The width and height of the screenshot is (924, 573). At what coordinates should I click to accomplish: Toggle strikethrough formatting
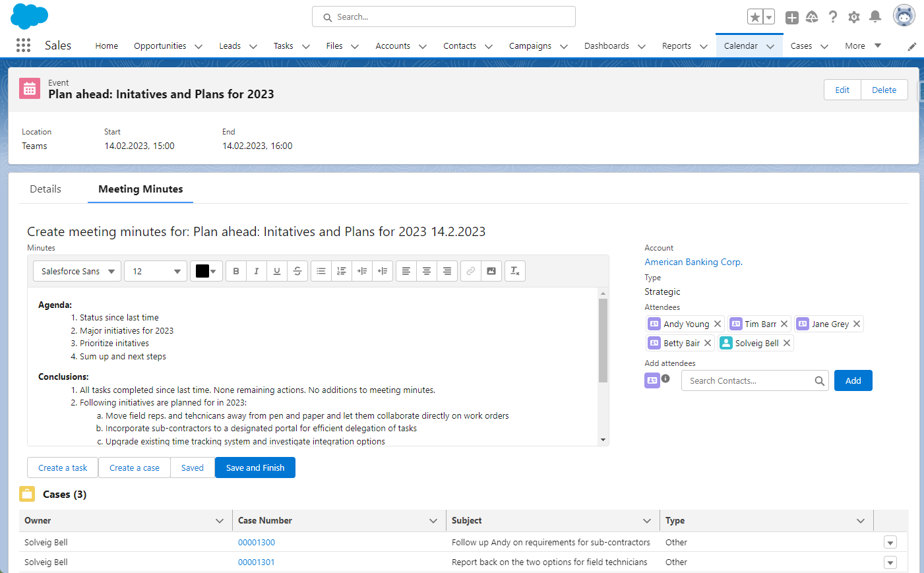tap(297, 271)
